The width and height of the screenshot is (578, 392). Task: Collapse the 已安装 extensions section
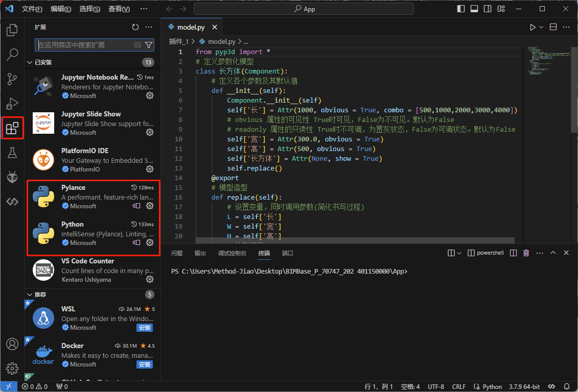tap(29, 62)
